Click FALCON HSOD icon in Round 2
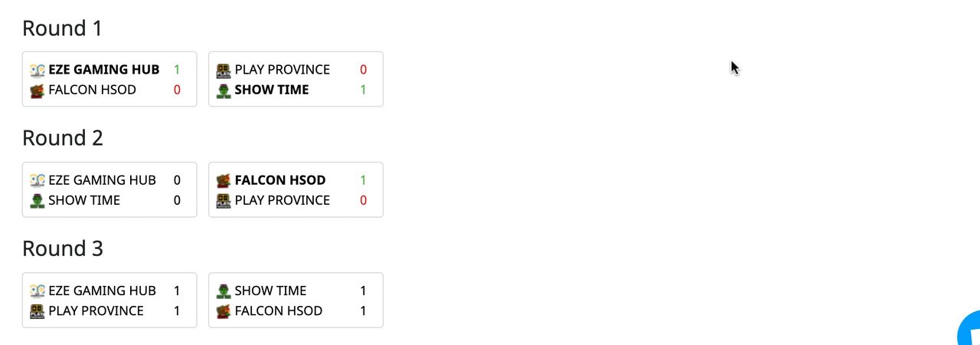 pyautogui.click(x=224, y=180)
